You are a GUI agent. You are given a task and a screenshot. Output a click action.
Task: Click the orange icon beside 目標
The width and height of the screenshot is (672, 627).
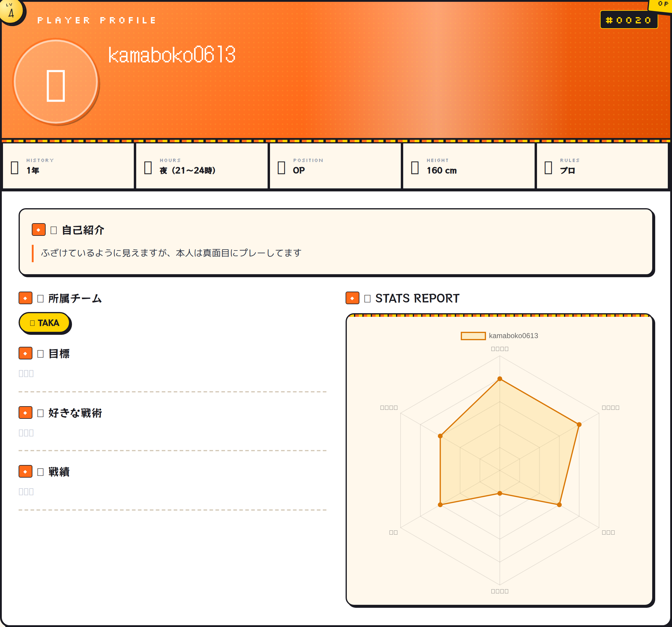pyautogui.click(x=25, y=353)
